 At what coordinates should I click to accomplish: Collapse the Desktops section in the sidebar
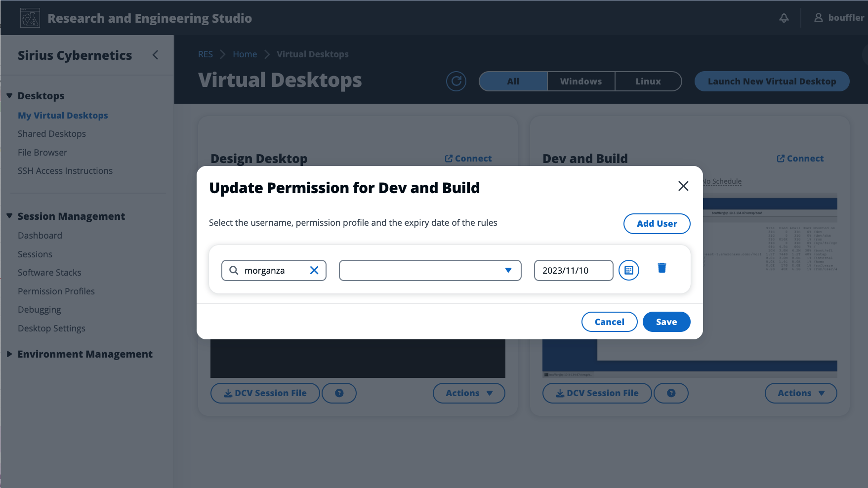(10, 95)
